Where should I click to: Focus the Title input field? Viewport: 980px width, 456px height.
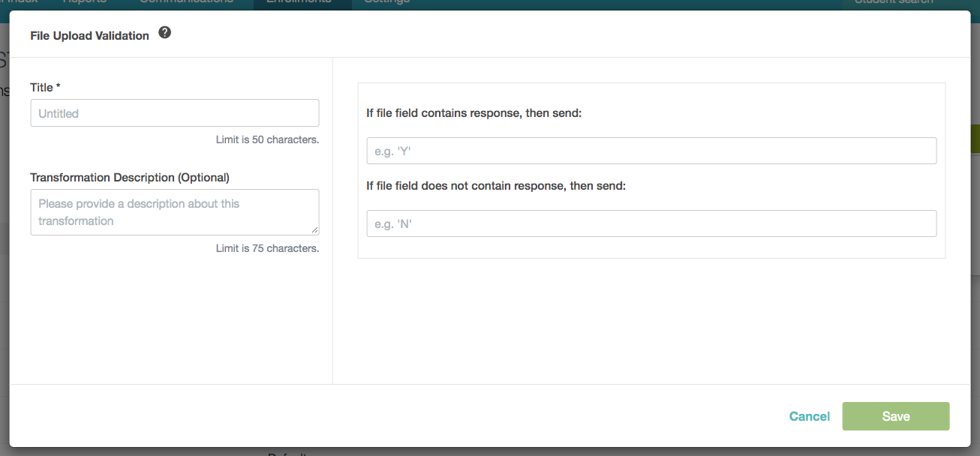(x=175, y=113)
